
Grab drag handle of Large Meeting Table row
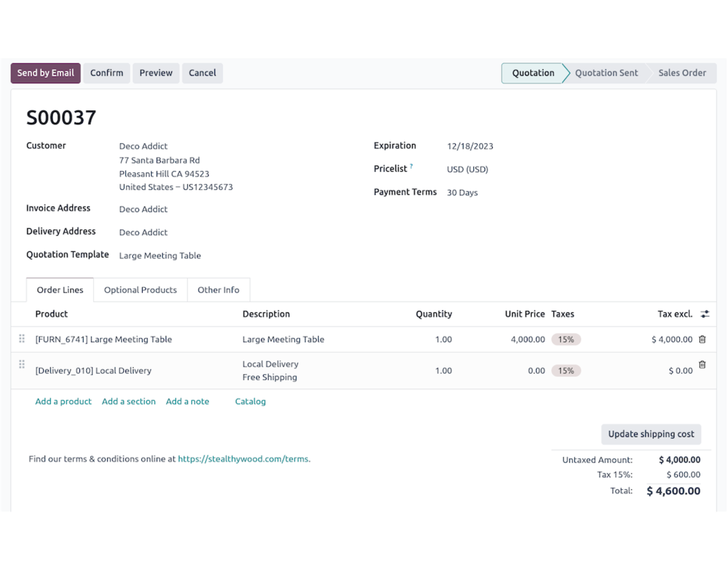22,338
